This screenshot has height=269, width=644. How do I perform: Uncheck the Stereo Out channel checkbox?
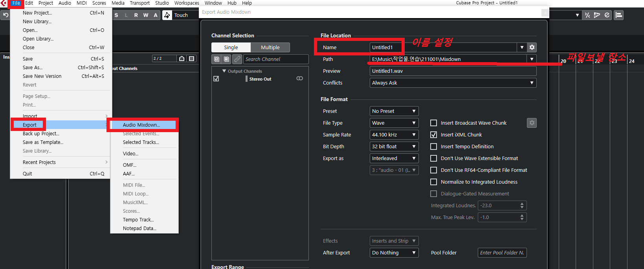(x=216, y=79)
